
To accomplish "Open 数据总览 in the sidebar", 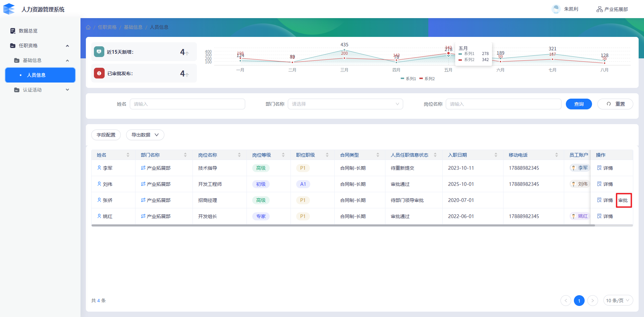I will click(28, 31).
